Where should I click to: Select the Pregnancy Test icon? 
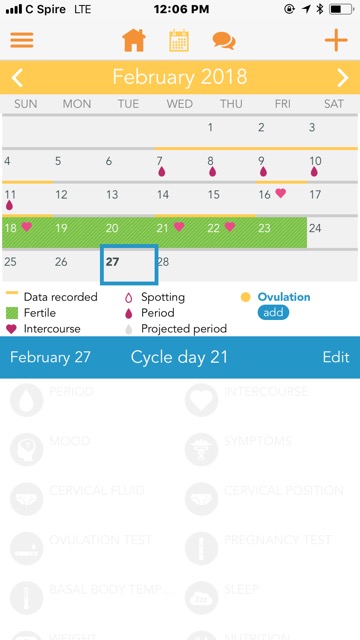pyautogui.click(x=201, y=548)
